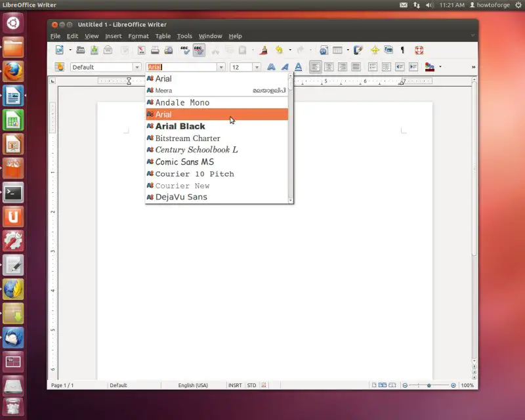Export directly as PDF icon
Screen dimensions: 525x420
click(x=141, y=51)
